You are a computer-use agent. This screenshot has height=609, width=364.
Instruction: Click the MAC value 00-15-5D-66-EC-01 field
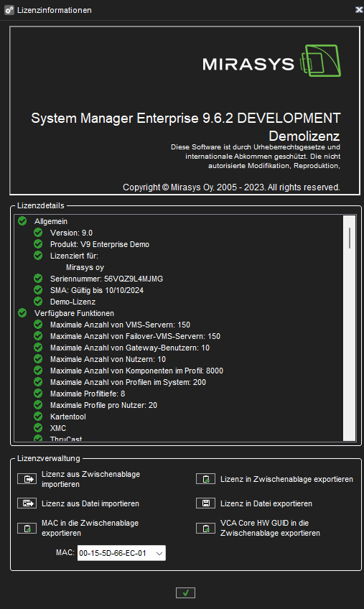point(121,554)
